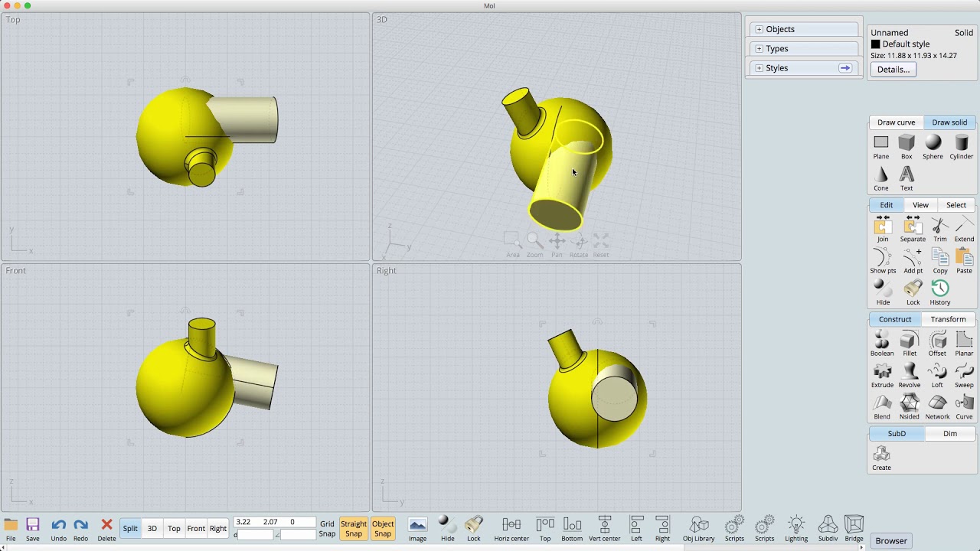The height and width of the screenshot is (551, 980).
Task: Undo the last action
Action: pos(59,528)
